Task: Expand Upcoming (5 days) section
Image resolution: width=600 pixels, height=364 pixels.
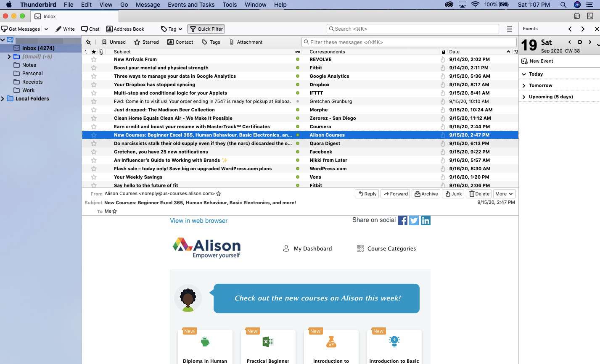Action: 524,97
